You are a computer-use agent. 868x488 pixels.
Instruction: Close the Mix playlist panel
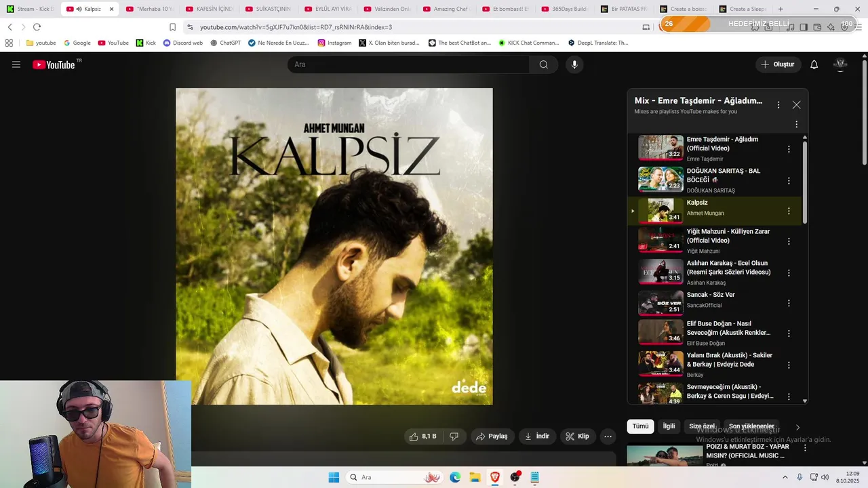point(796,105)
